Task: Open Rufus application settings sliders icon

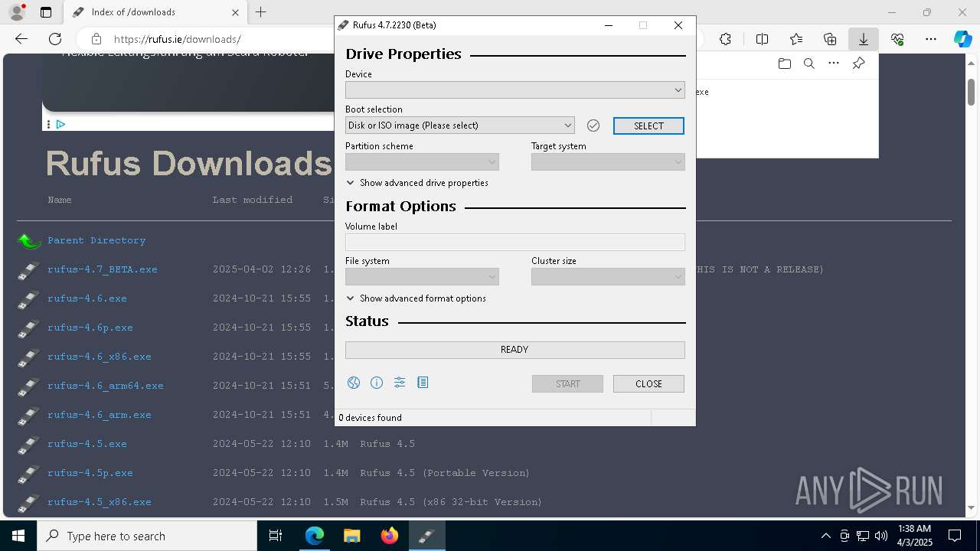Action: [x=400, y=383]
